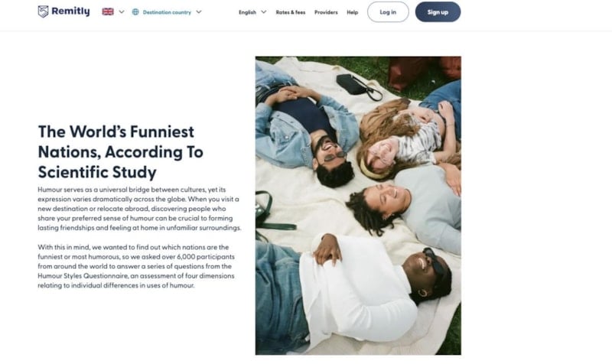Expand the English language chevron
Viewport: 612px width, 364px height.
264,12
